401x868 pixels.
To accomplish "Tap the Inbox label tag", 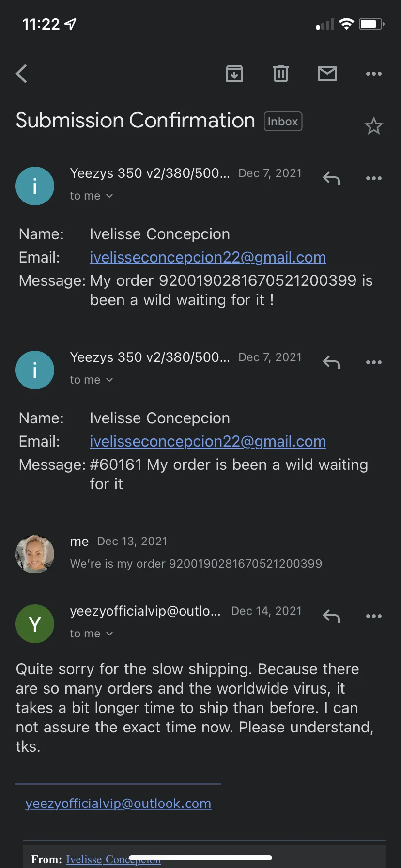I will [x=283, y=122].
